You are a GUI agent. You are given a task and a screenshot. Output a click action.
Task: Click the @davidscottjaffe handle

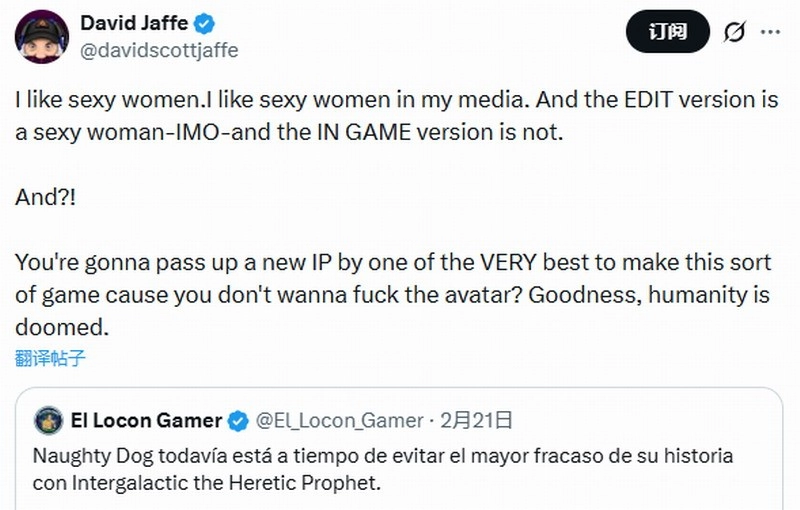(x=158, y=49)
